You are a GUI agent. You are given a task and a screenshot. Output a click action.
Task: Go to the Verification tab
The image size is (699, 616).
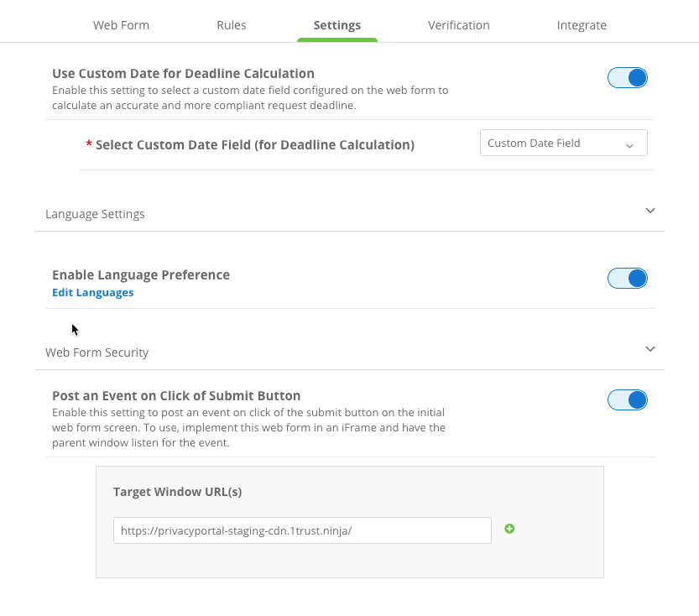tap(459, 25)
